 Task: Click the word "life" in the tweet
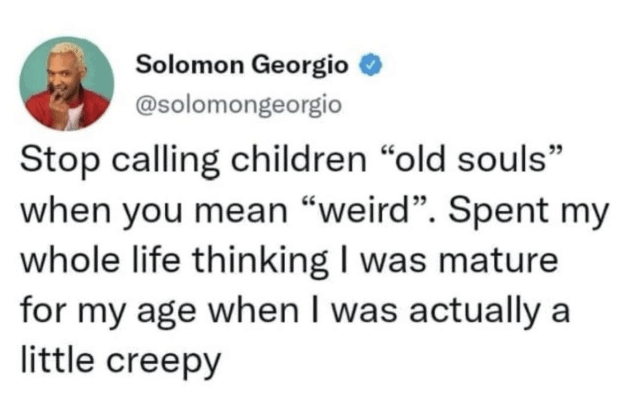140,262
